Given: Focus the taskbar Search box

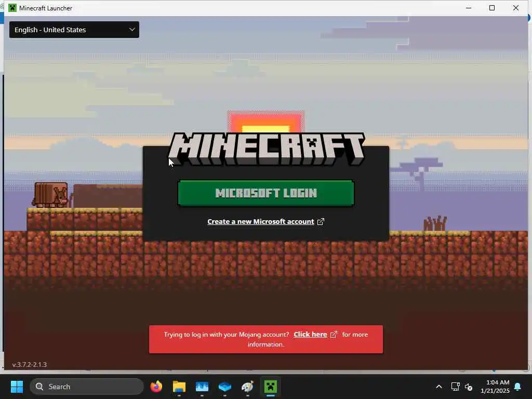Looking at the screenshot, I should point(87,387).
